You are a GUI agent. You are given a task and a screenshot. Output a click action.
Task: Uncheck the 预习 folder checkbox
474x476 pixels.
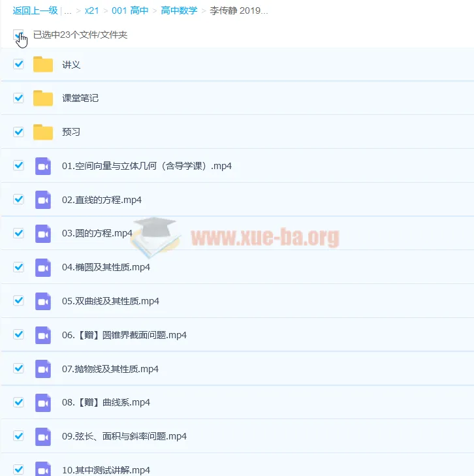(18, 132)
